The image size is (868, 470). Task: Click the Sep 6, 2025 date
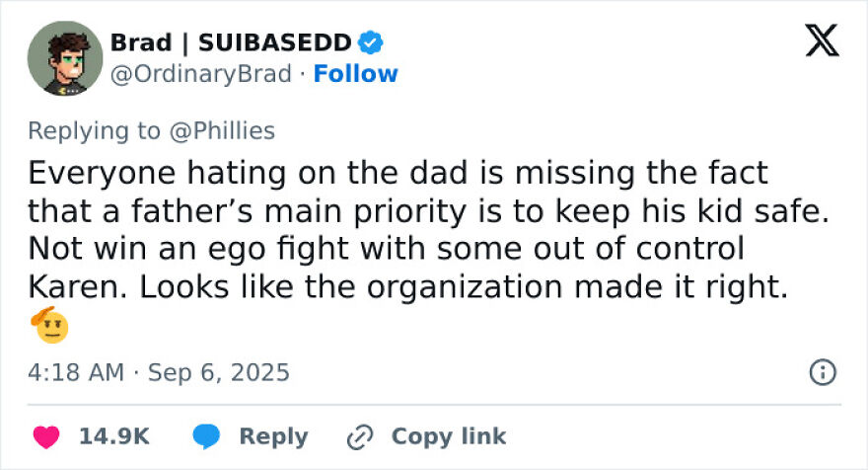tap(219, 372)
